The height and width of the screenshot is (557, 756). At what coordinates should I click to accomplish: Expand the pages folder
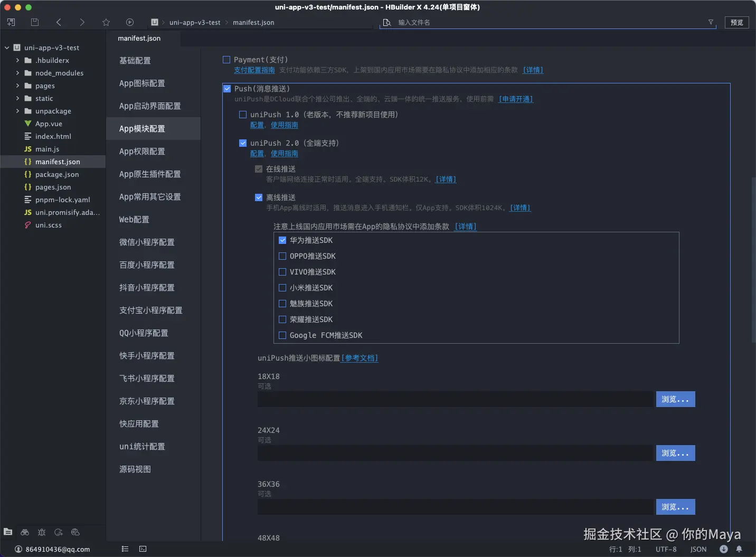[x=17, y=86]
